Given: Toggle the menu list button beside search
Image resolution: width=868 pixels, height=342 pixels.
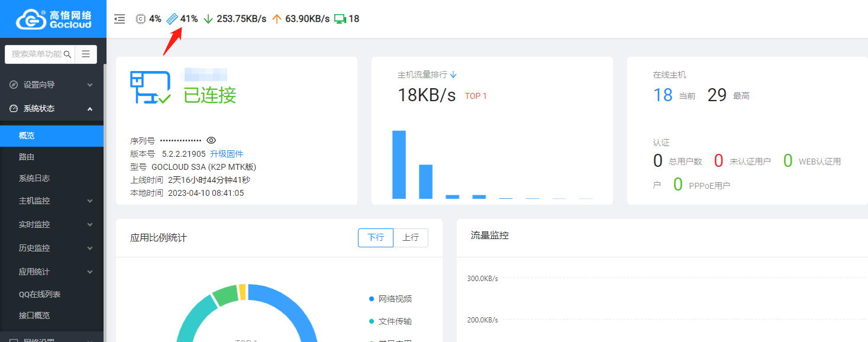Looking at the screenshot, I should pyautogui.click(x=86, y=54).
